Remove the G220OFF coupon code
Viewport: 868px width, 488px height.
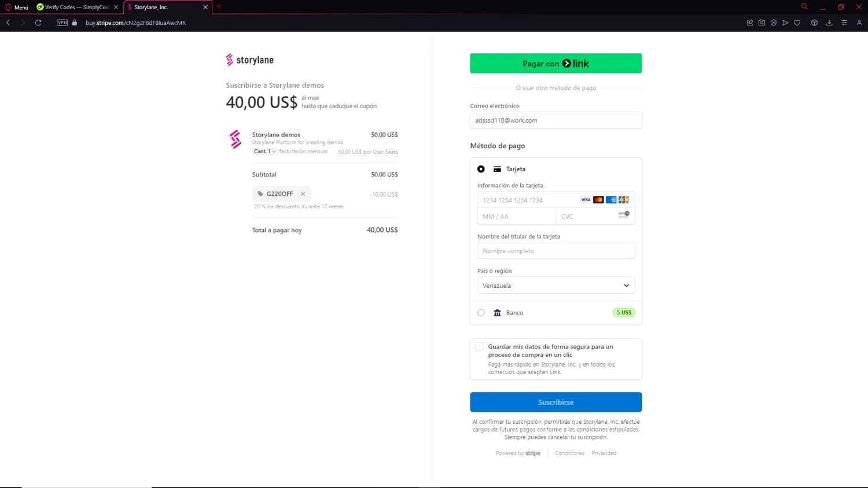click(303, 194)
